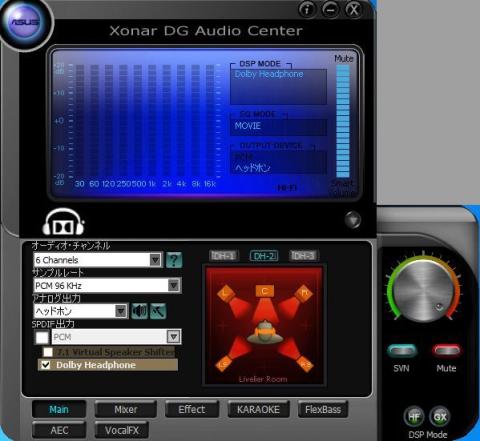Click the 1k equalizer band column
The height and width of the screenshot is (441, 480).
point(152,122)
